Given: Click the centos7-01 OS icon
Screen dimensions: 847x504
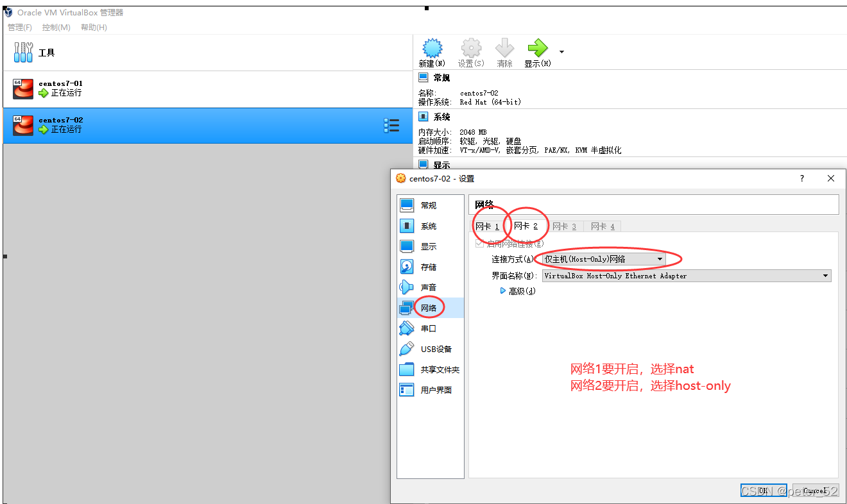Looking at the screenshot, I should pos(23,88).
